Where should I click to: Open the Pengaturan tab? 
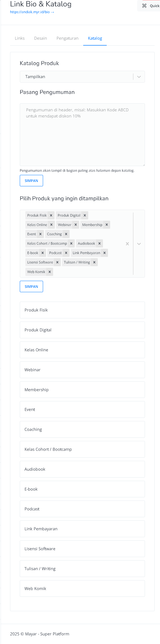[x=67, y=38]
